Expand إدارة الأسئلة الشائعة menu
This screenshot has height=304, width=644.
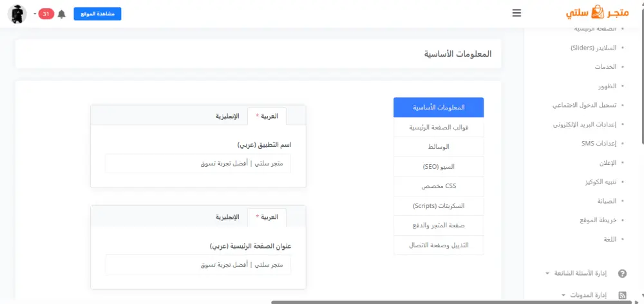pos(579,273)
